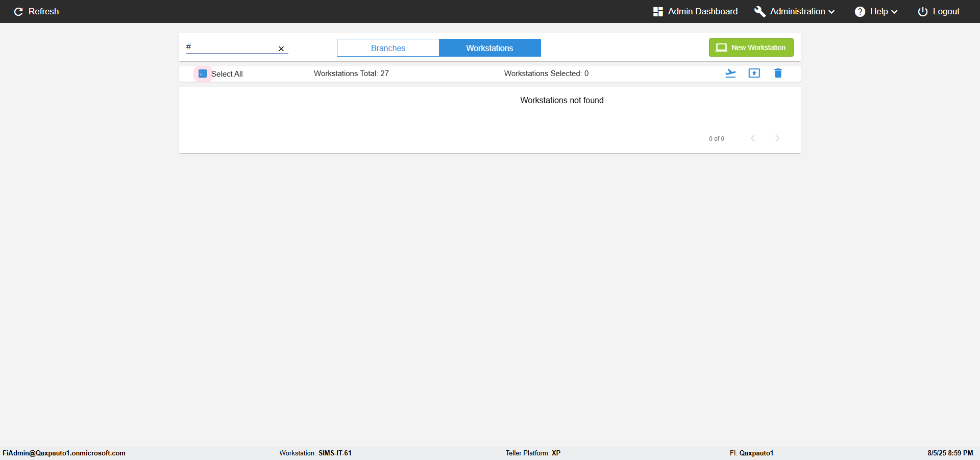Click the Administration wrench icon
The width and height of the screenshot is (980, 460).
[x=759, y=11]
